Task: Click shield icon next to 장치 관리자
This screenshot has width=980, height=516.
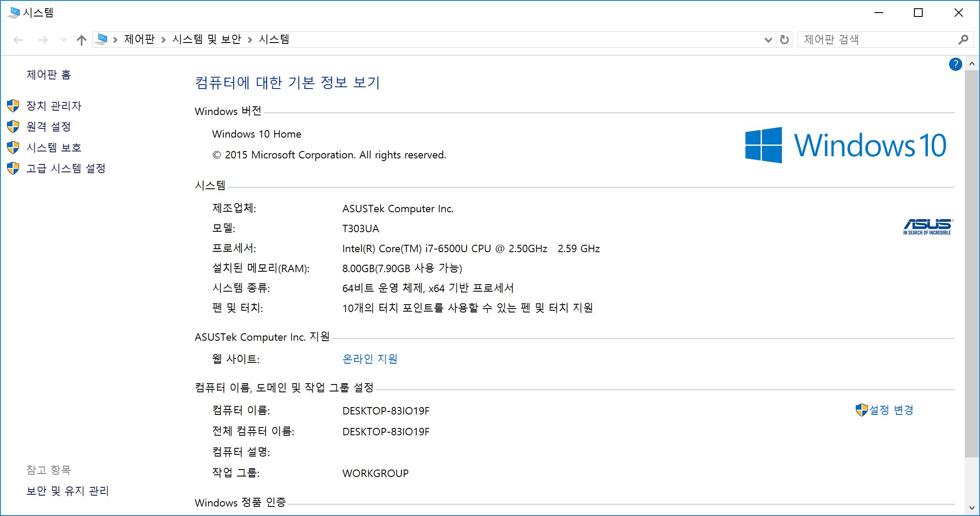Action: click(x=13, y=105)
